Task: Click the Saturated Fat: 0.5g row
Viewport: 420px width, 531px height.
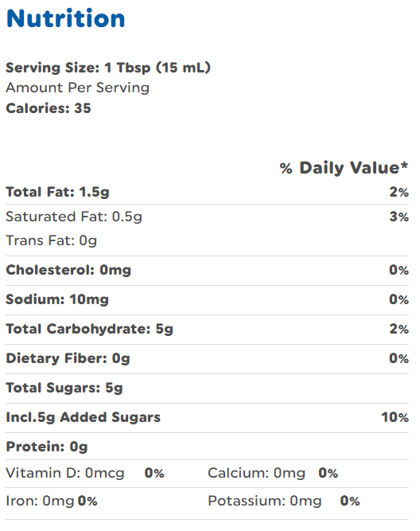Action: click(x=207, y=217)
